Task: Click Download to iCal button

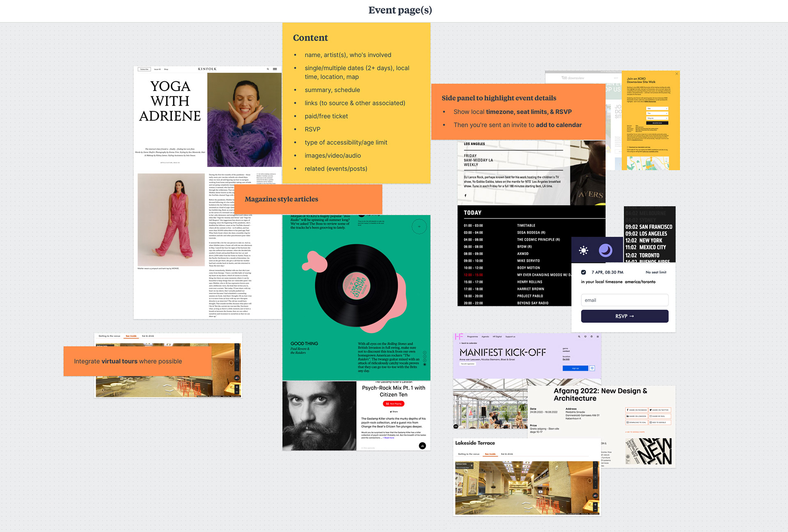Action: tap(636, 422)
